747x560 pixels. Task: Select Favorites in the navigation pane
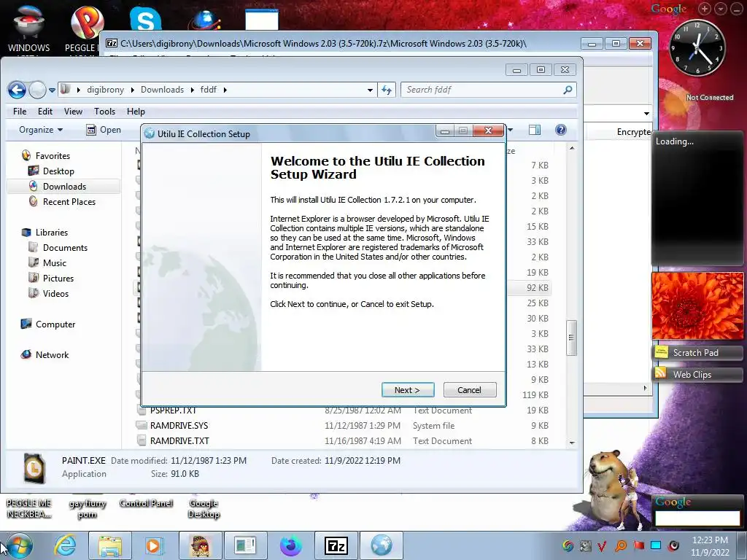(x=53, y=156)
